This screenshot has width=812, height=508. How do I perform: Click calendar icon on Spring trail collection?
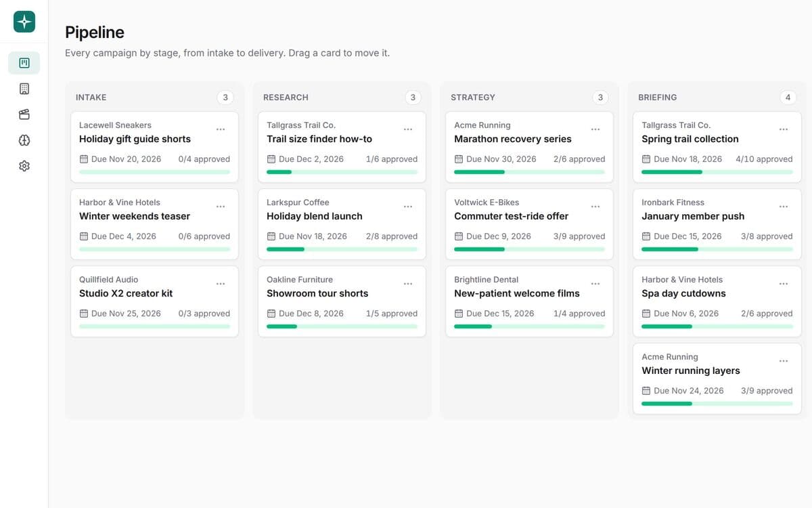646,159
